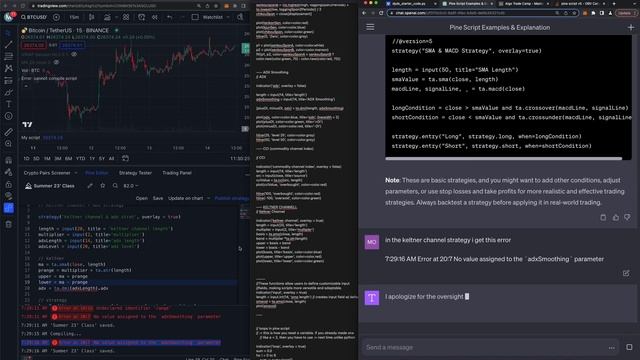Click the bar replay rewind icon
640x360 pixels.
click(155, 17)
